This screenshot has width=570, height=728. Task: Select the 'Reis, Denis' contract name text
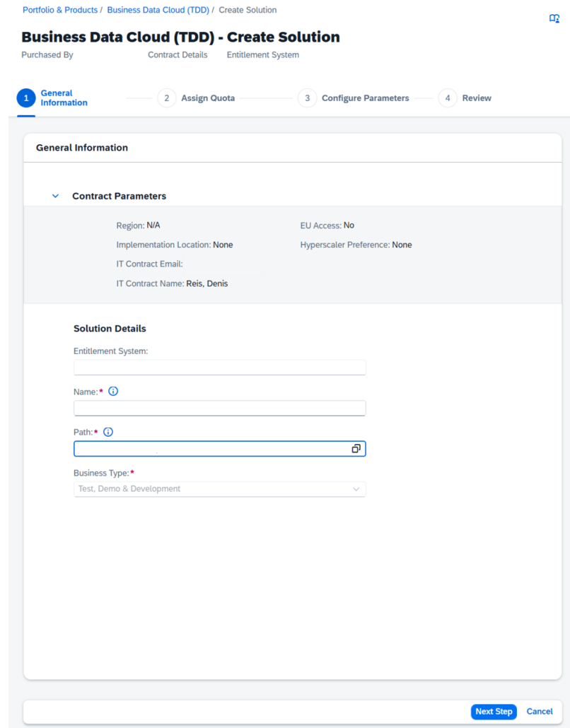(x=207, y=283)
